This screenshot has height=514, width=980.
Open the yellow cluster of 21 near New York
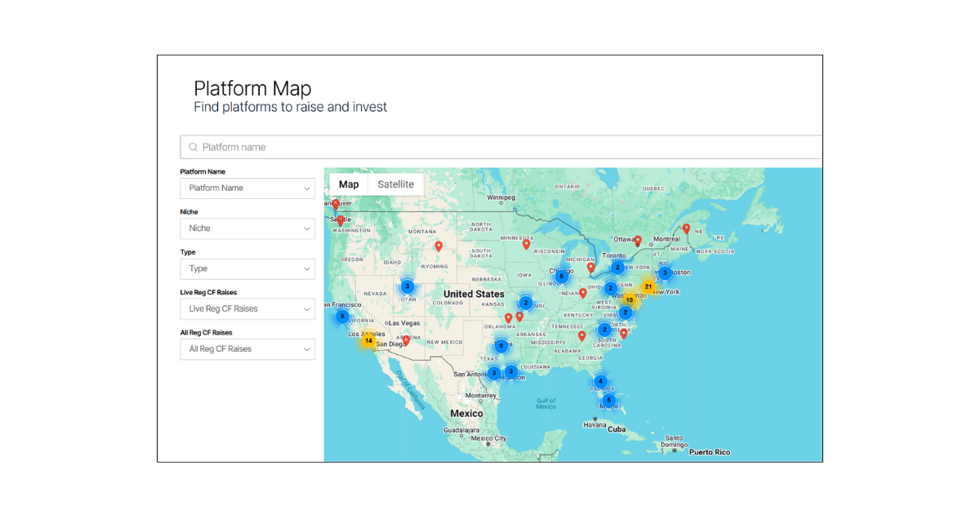pos(648,287)
